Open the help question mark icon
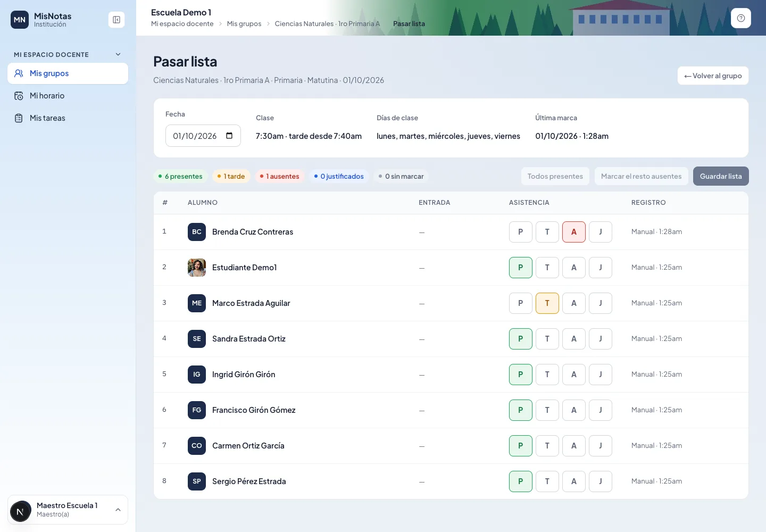The width and height of the screenshot is (766, 532). 741,18
